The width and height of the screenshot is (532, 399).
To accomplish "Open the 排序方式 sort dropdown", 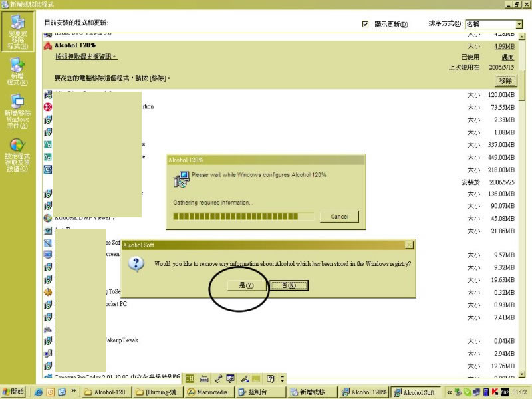I will coord(519,24).
